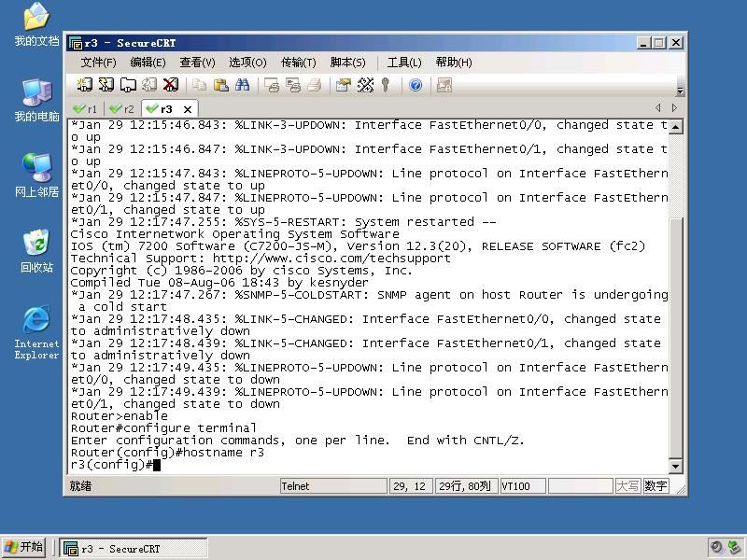This screenshot has height=560, width=747.
Task: Open the 帮助(H) menu
Action: pos(454,63)
